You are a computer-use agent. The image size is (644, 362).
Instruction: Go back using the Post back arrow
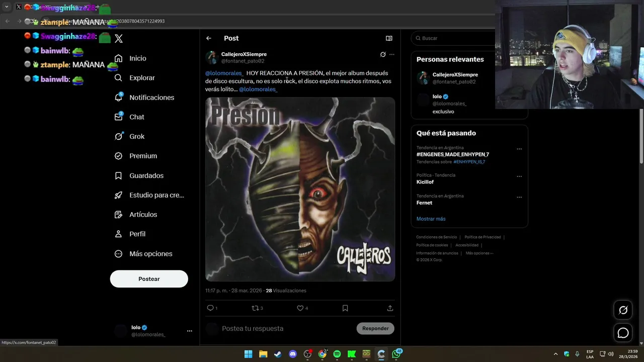coord(209,38)
